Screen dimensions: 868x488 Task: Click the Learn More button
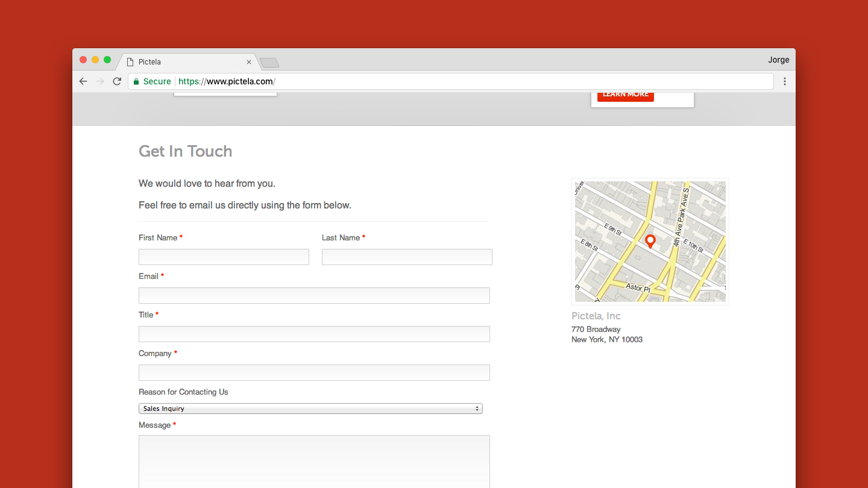(x=625, y=95)
